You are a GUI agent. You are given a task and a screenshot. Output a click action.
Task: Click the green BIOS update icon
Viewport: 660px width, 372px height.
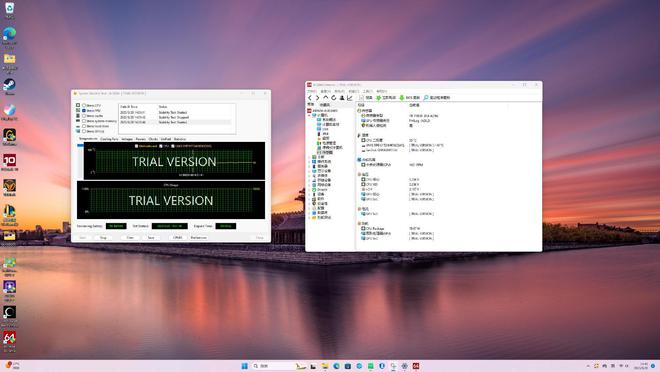click(402, 98)
